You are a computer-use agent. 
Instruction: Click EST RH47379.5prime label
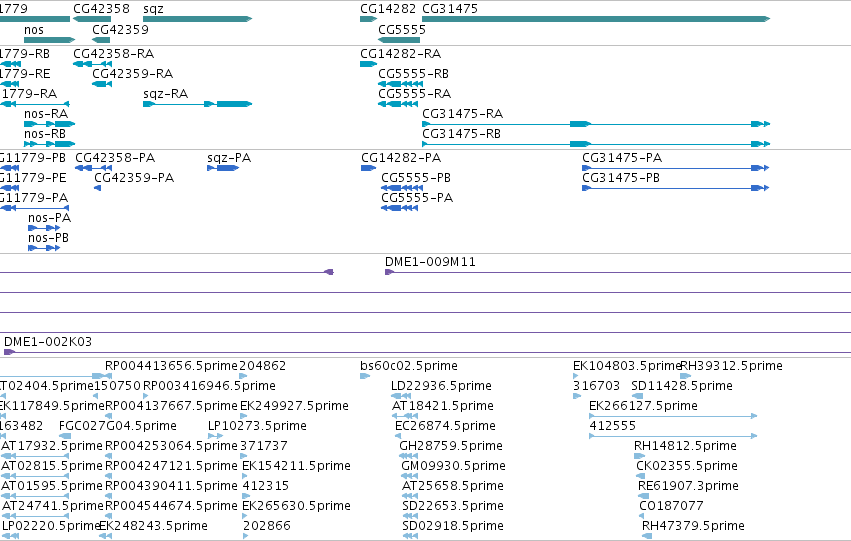(694, 526)
